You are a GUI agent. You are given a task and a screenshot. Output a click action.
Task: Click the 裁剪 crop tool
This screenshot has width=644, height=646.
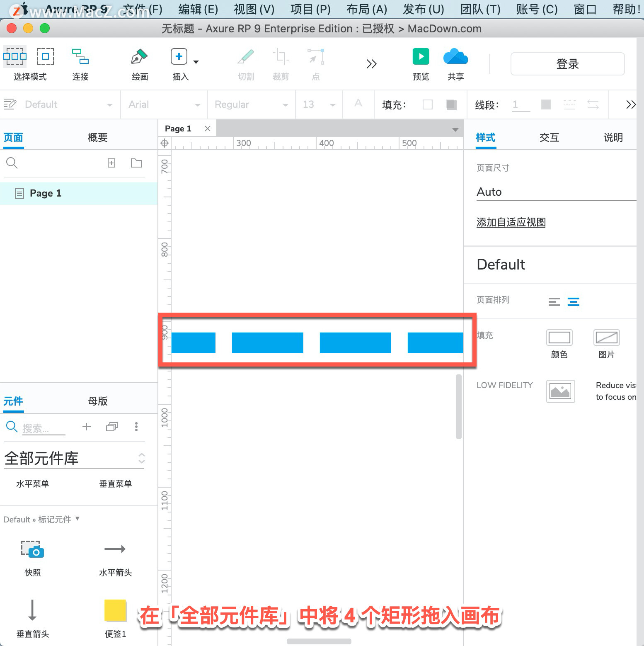tap(281, 56)
